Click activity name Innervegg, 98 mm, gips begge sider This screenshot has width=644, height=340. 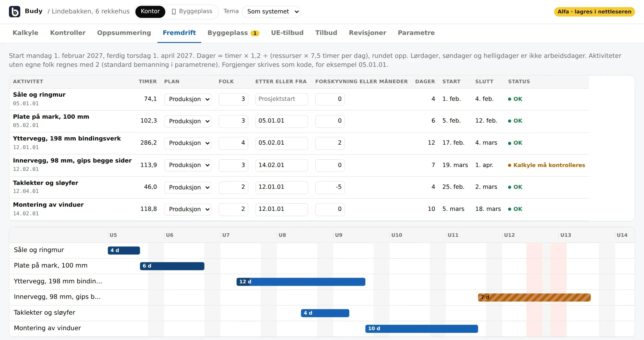tap(72, 161)
